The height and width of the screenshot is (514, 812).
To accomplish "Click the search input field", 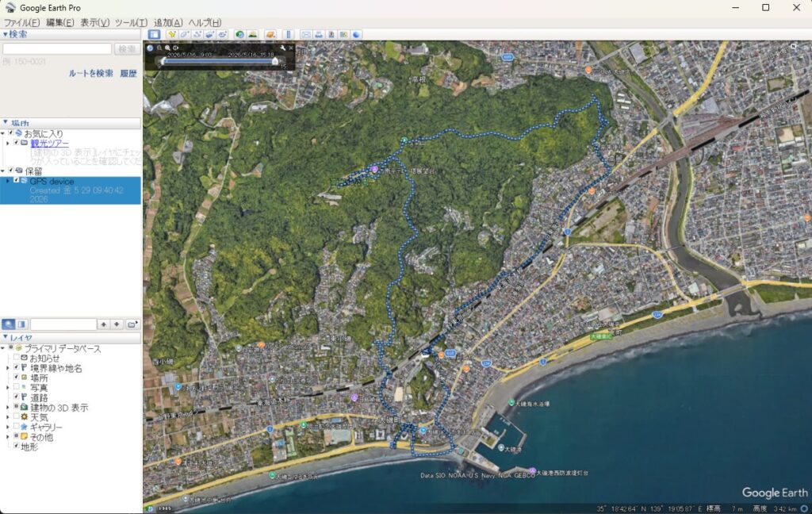I will tap(57, 48).
